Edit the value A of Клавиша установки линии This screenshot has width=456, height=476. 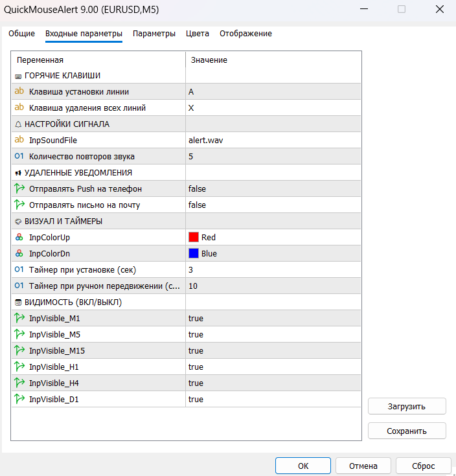pos(273,92)
